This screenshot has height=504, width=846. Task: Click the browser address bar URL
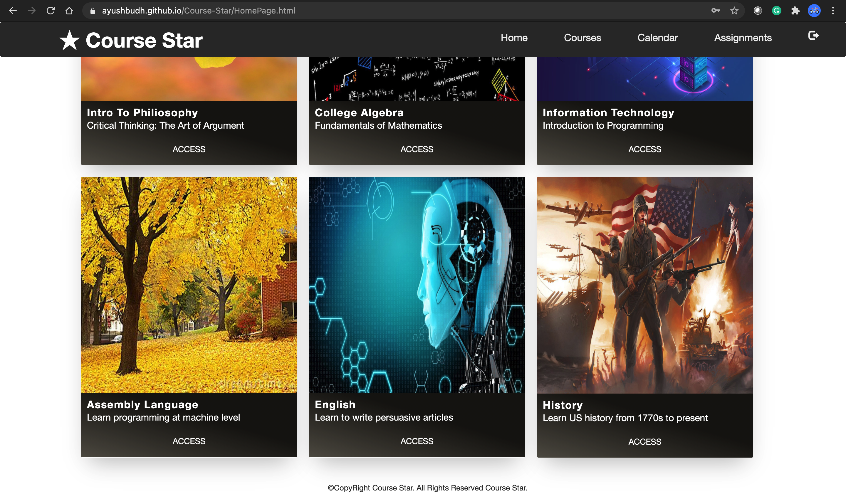coord(198,11)
